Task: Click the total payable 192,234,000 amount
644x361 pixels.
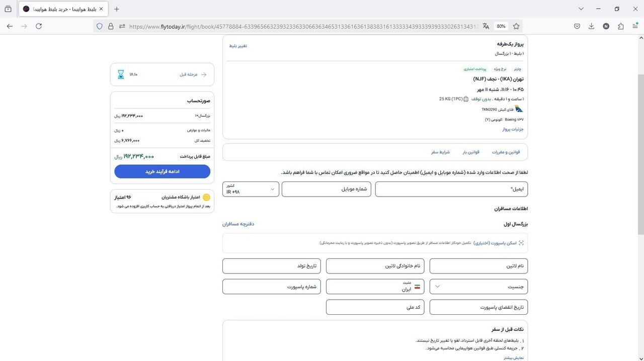Action: pos(138,156)
